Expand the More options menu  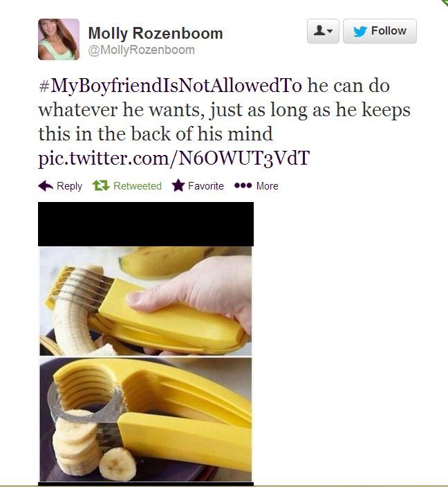(x=256, y=185)
